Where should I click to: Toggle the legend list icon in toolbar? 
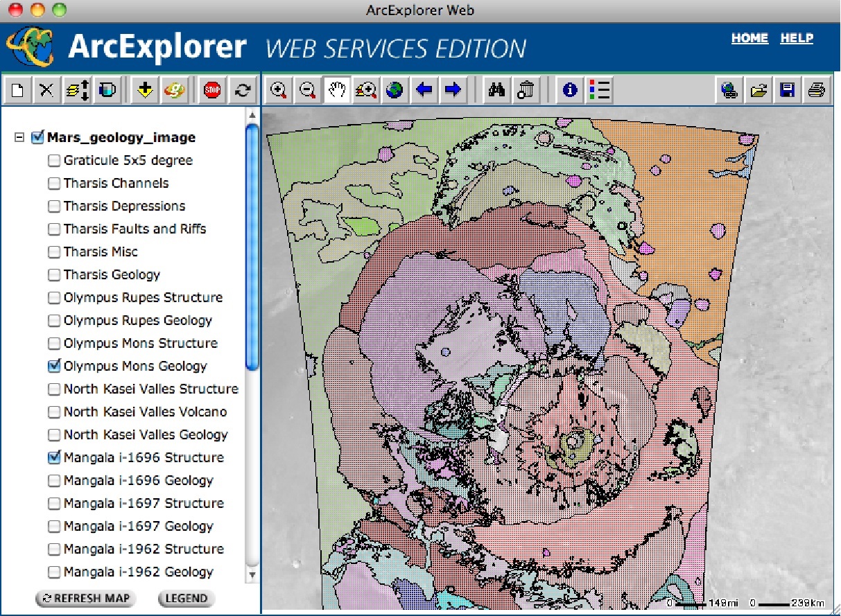599,90
